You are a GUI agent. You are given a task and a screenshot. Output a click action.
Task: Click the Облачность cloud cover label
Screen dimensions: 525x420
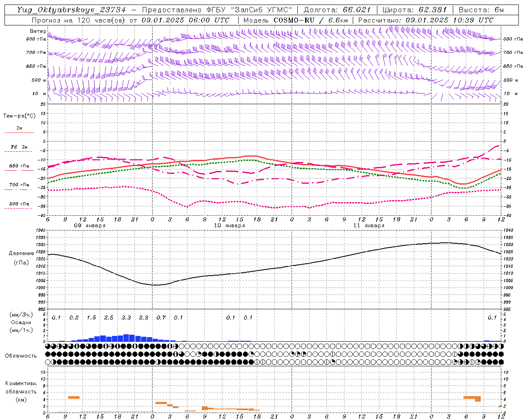[x=21, y=356]
